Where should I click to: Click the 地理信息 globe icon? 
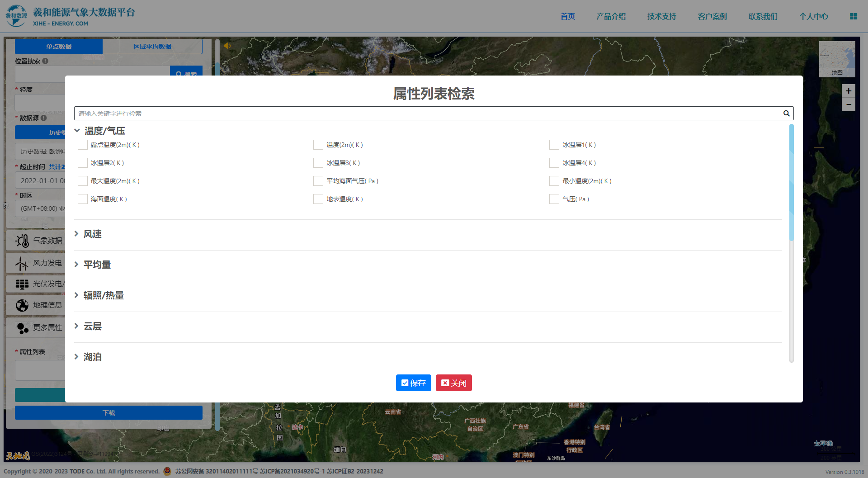(22, 305)
